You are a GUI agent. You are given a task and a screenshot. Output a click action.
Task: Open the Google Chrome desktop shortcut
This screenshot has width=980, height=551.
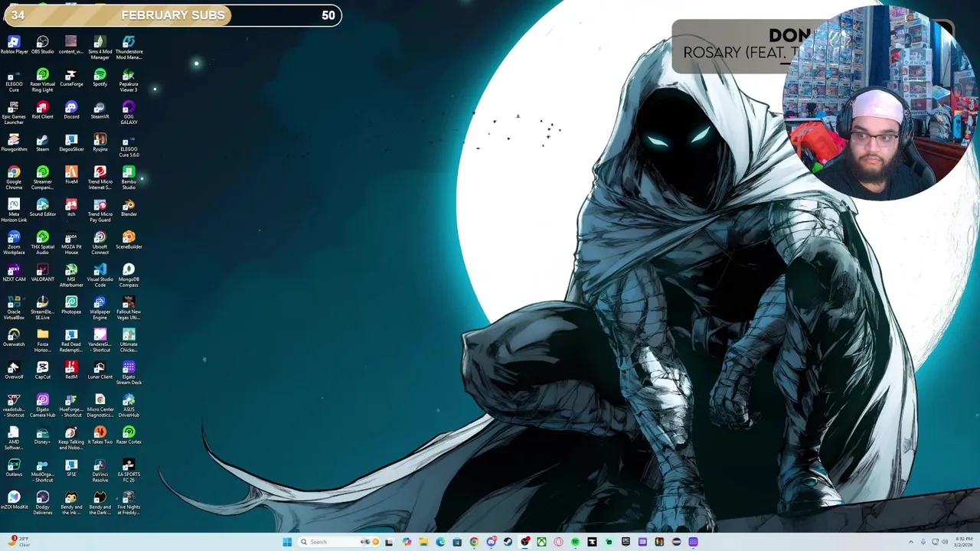point(14,178)
